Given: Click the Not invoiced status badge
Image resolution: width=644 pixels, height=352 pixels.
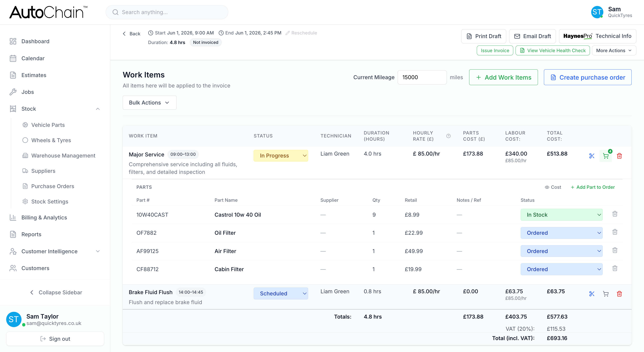Looking at the screenshot, I should 206,43.
